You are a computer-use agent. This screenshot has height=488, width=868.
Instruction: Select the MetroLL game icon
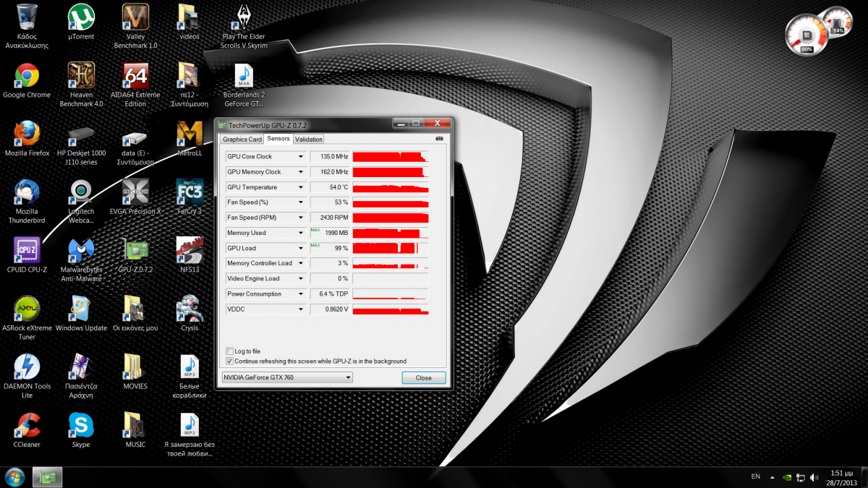click(190, 139)
